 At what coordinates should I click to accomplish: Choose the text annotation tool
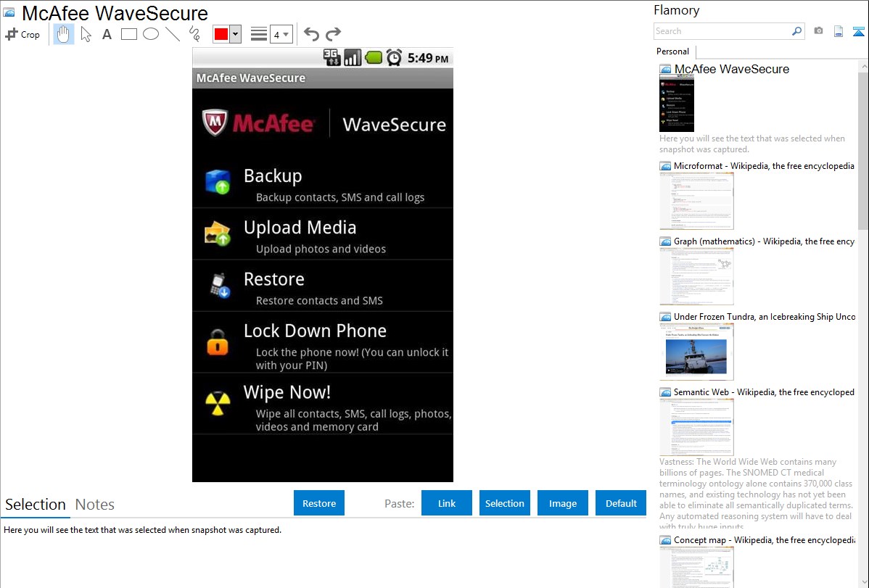click(x=107, y=34)
